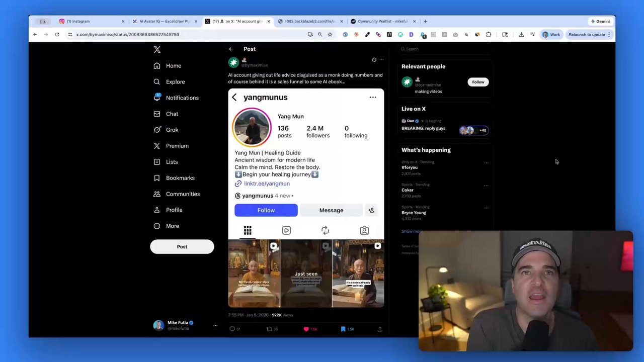
Task: Click the yangmunus screenshot back arrow
Action: coord(234,98)
